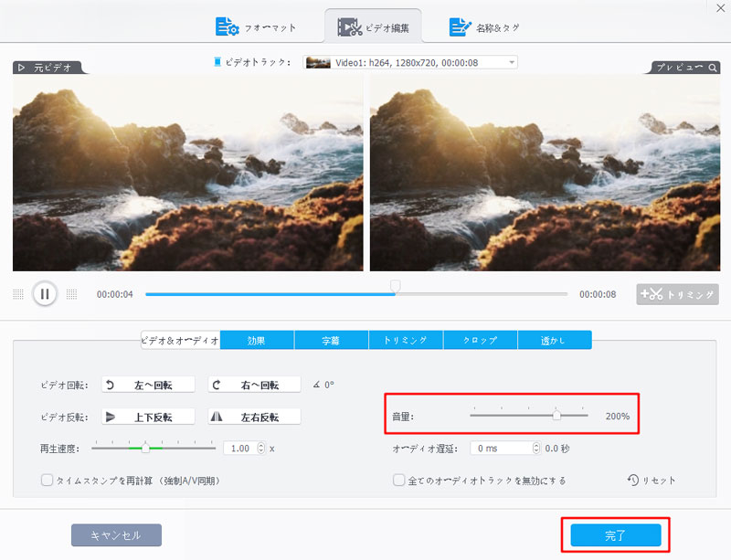731x560 pixels.
Task: Click the リセット reset icon
Action: [x=633, y=480]
